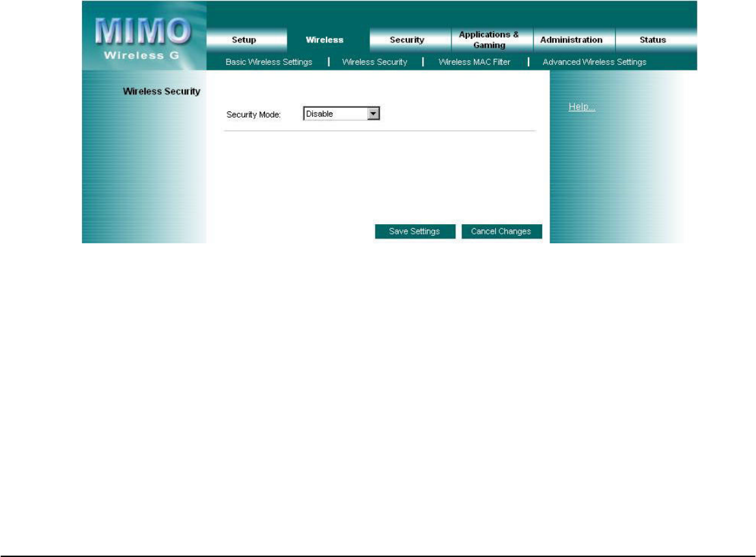Go to Advanced Wireless Settings
This screenshot has width=756, height=557.
(594, 62)
